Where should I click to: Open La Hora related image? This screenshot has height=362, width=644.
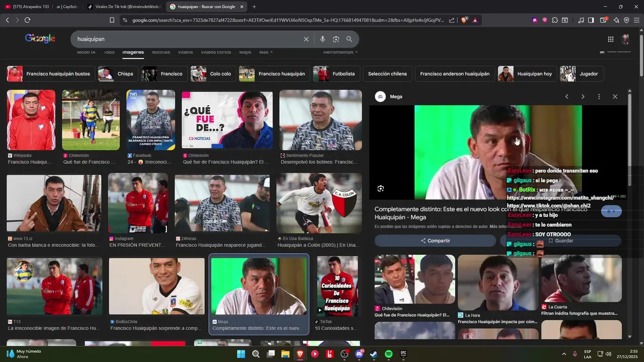point(498,283)
